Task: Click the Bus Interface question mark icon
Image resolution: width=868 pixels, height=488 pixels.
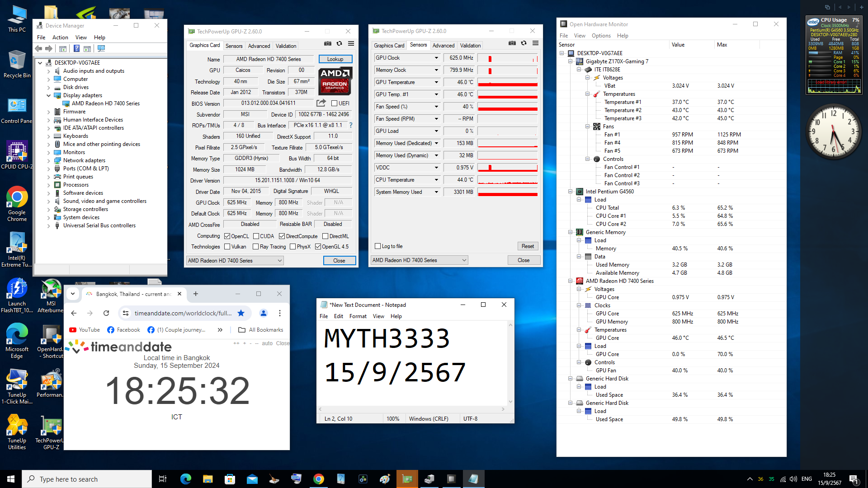Action: [x=350, y=125]
